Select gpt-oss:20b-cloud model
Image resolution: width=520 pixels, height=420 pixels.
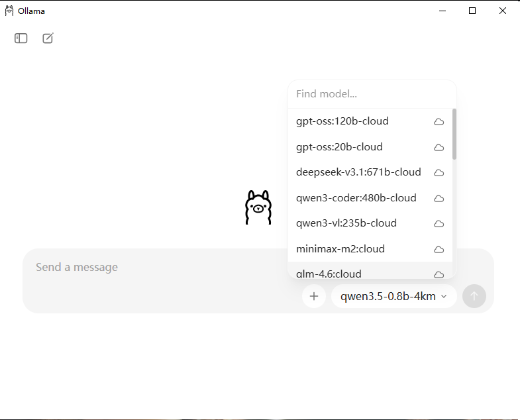(x=370, y=147)
